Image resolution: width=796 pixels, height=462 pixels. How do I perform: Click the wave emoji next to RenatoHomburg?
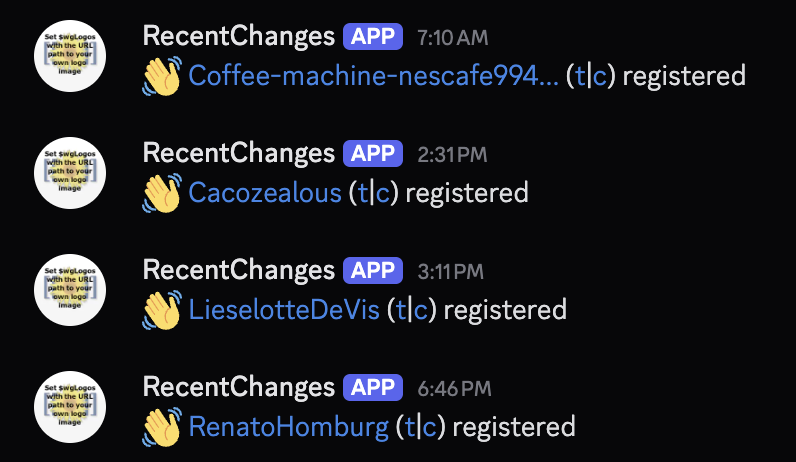tap(161, 427)
